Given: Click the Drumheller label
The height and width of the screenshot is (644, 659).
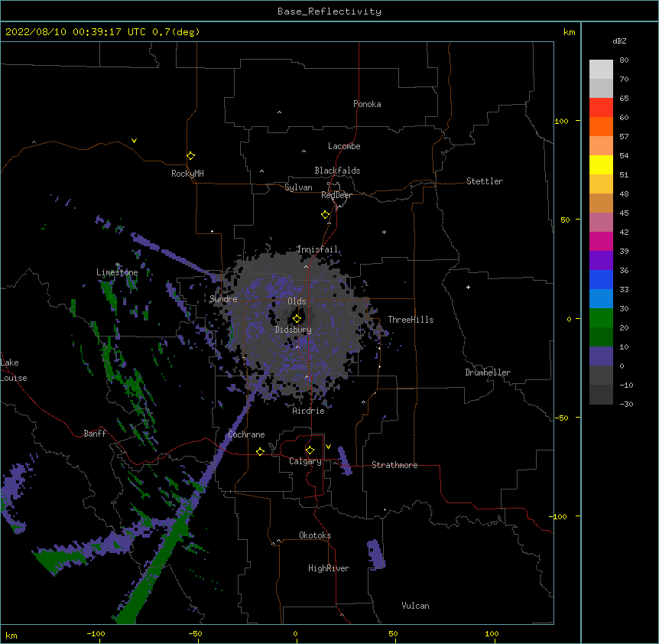Looking at the screenshot, I should 488,372.
